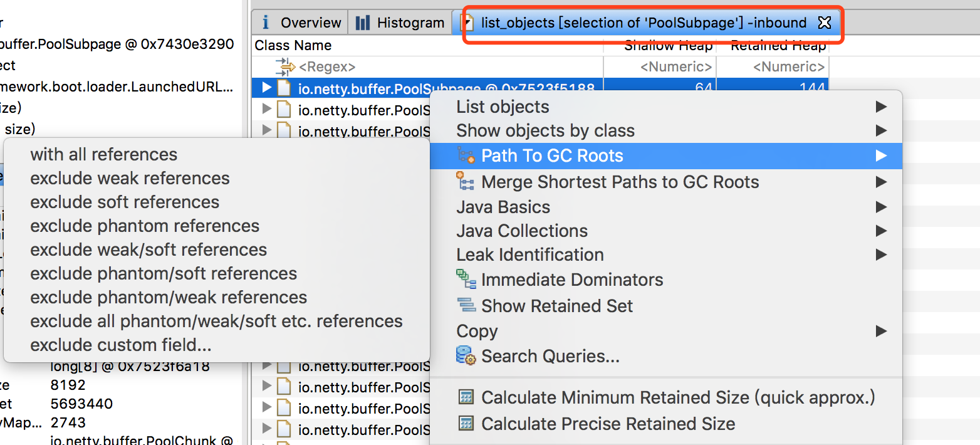Click the Path To GC Roots icon
The image size is (980, 445).
pyautogui.click(x=466, y=155)
